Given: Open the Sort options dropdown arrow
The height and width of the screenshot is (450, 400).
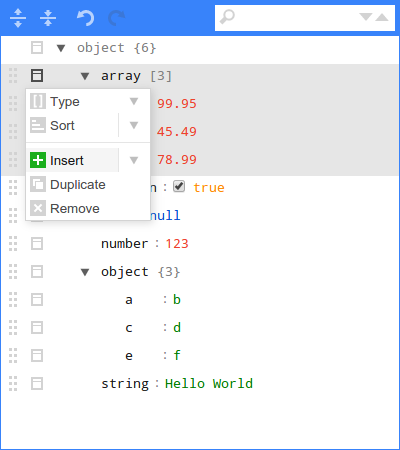Looking at the screenshot, I should tap(134, 125).
